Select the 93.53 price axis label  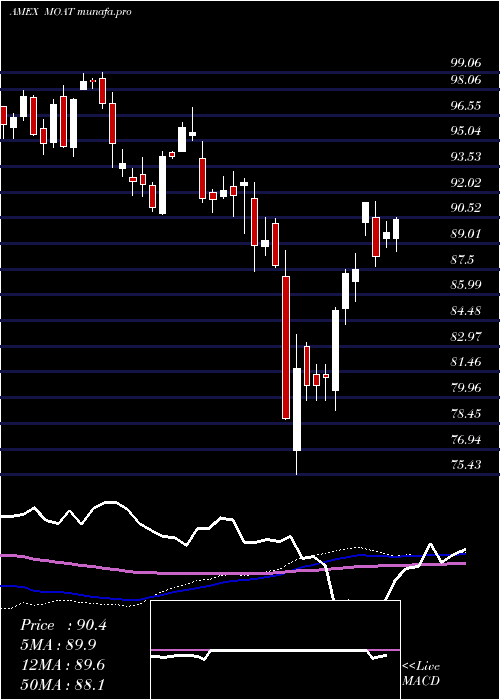tap(466, 157)
